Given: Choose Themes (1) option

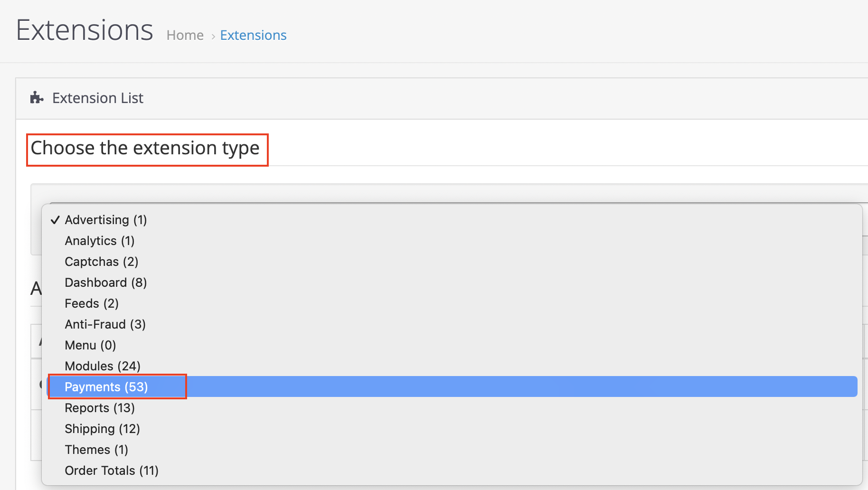Looking at the screenshot, I should (96, 450).
